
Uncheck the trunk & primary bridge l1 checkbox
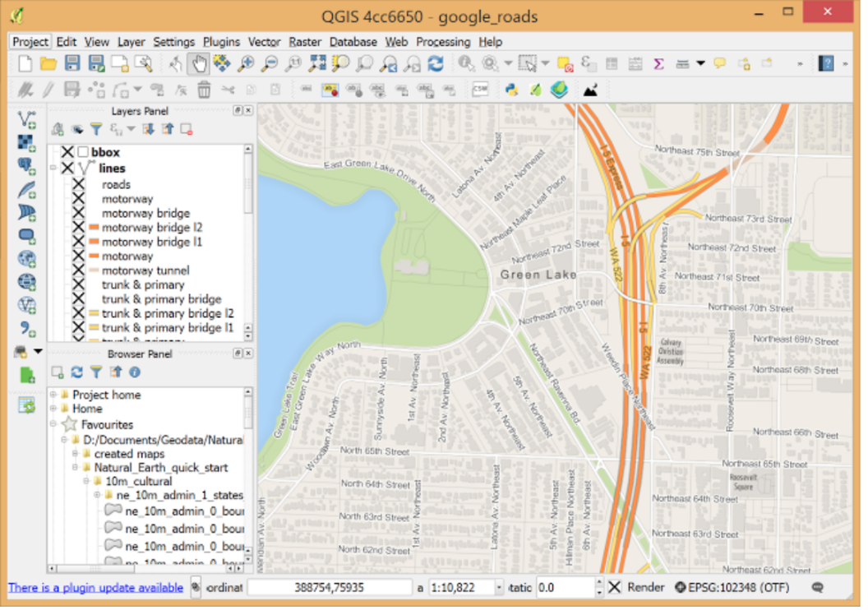click(79, 328)
